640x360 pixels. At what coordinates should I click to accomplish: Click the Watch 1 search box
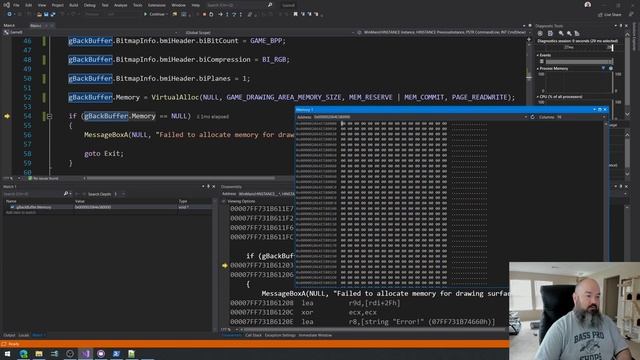point(33,194)
